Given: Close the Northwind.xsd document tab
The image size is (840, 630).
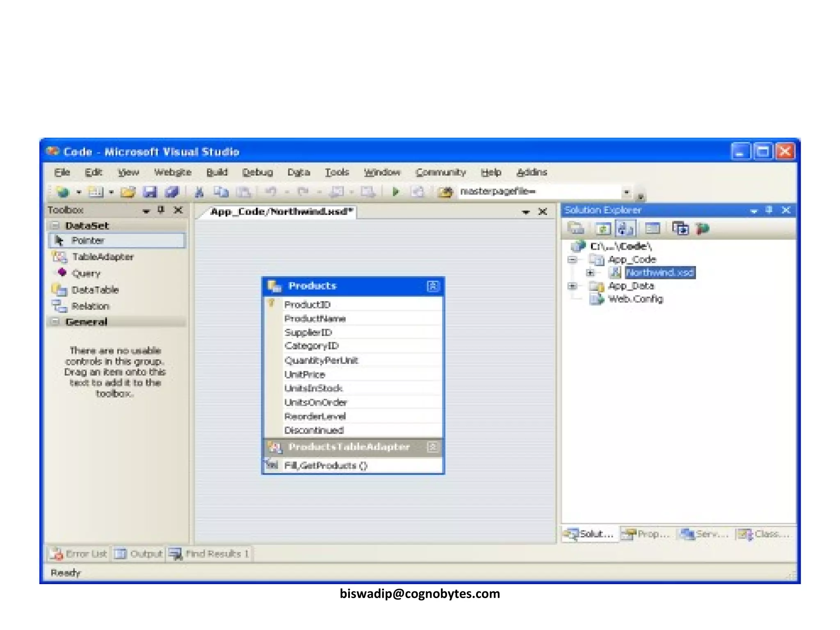Looking at the screenshot, I should coord(543,212).
